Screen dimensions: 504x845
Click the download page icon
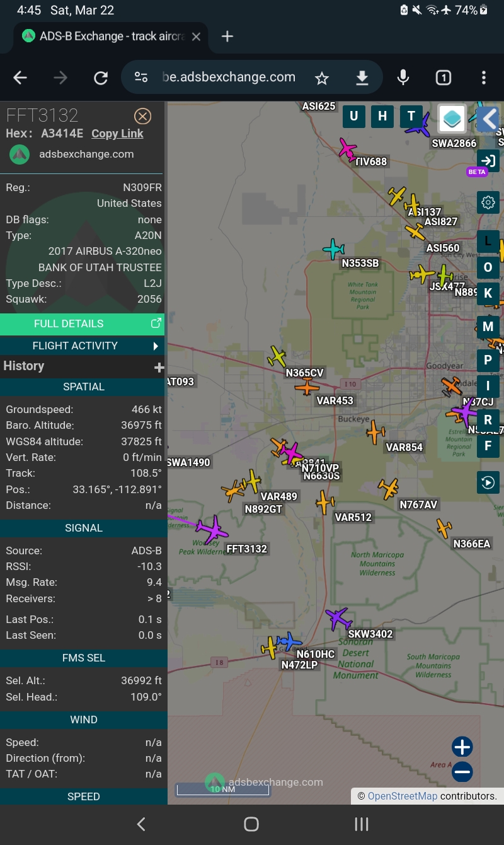tap(362, 78)
